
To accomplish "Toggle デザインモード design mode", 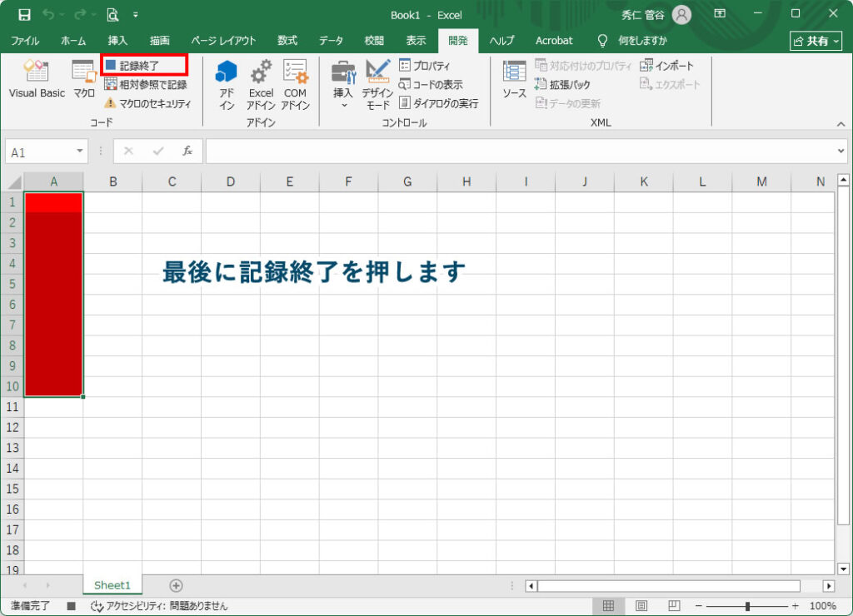I will pos(377,85).
